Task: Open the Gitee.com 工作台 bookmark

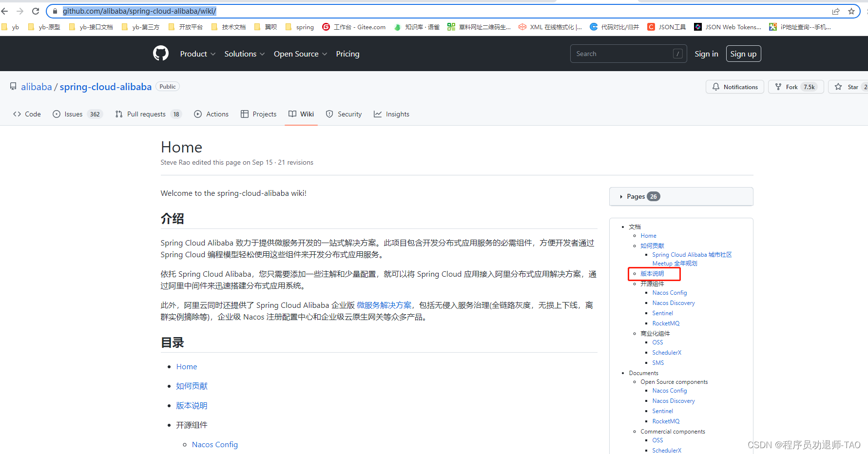Action: pos(354,27)
